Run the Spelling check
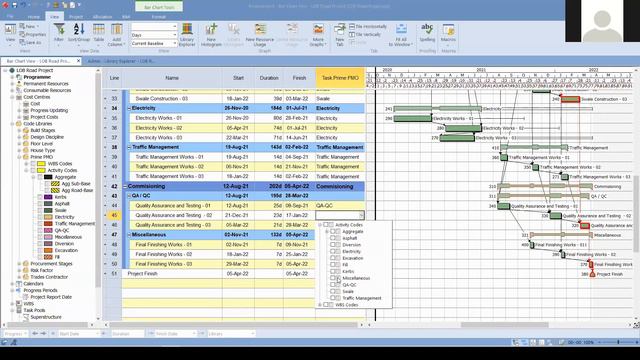 [x=427, y=33]
